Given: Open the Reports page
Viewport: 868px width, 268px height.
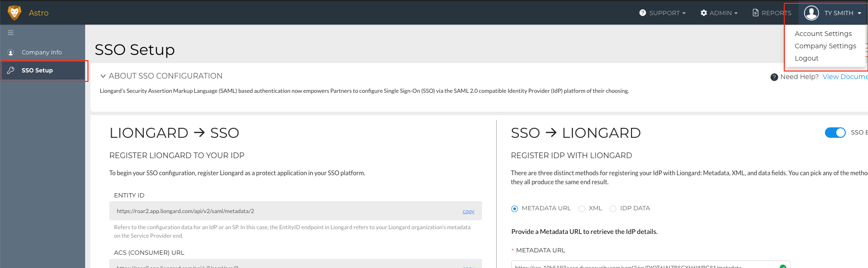Looking at the screenshot, I should [772, 13].
